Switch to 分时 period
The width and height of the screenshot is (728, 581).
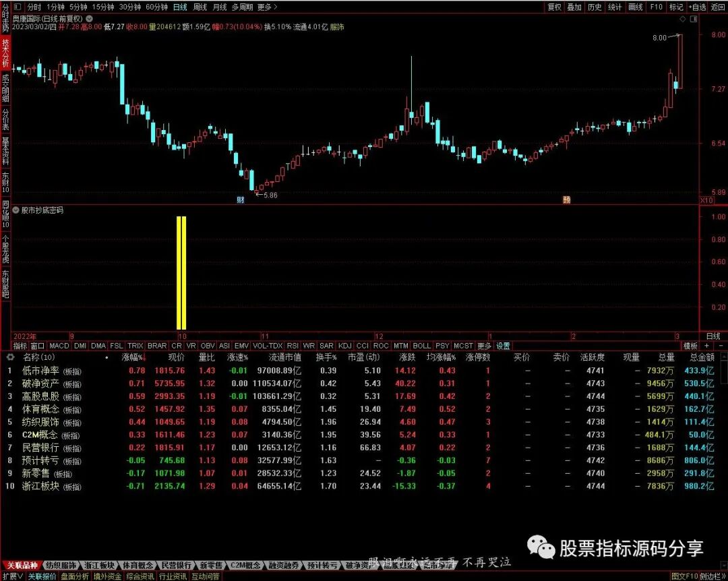(34, 7)
